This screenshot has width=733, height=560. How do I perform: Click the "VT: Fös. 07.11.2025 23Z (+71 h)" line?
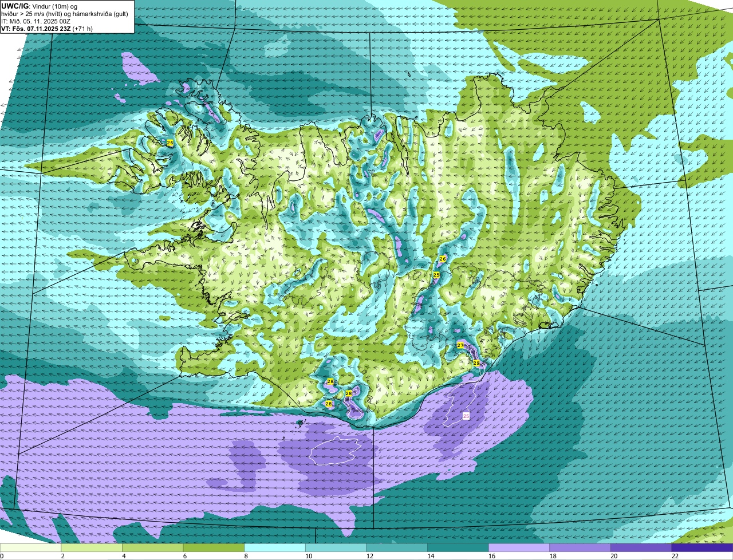[47, 29]
